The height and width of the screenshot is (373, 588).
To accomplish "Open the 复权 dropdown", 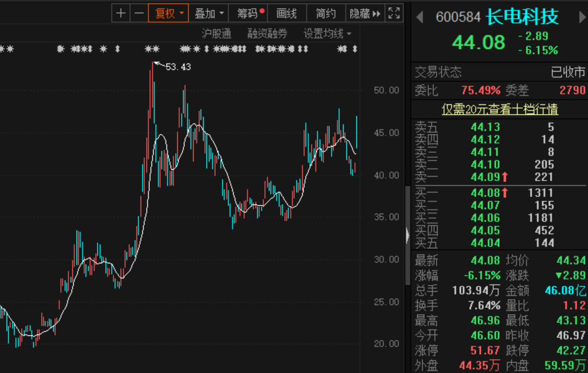I will click(x=168, y=14).
